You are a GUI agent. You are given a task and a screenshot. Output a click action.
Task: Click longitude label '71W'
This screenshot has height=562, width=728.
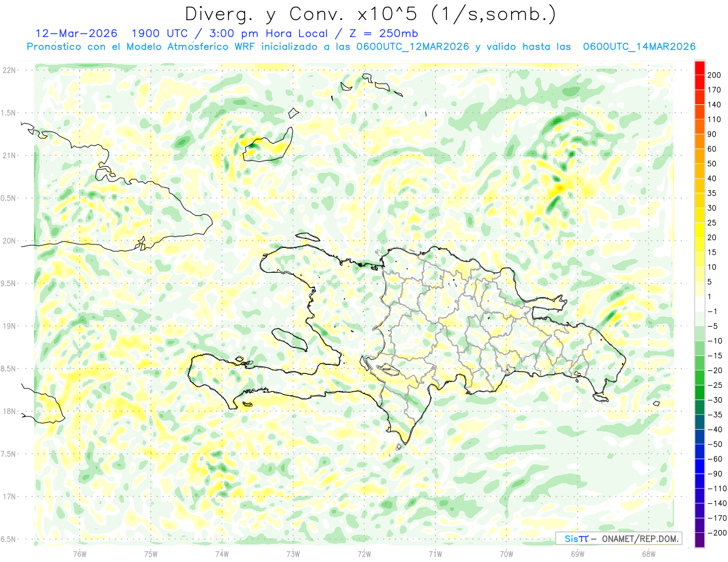(435, 554)
